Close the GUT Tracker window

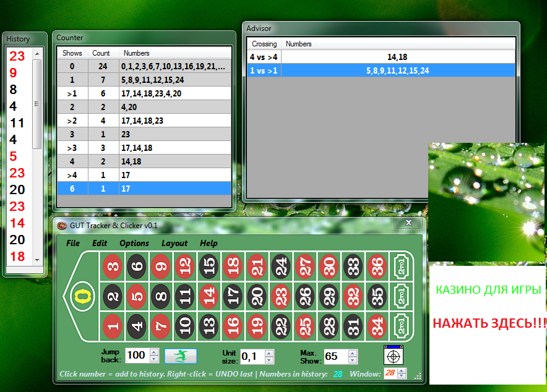[x=408, y=223]
